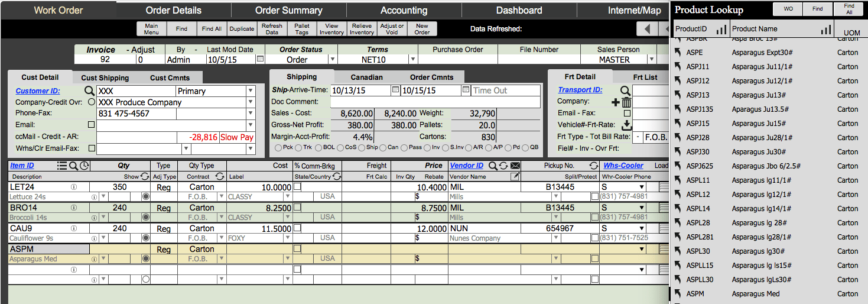
Task: Email vendor using envelope icon
Action: (x=515, y=166)
